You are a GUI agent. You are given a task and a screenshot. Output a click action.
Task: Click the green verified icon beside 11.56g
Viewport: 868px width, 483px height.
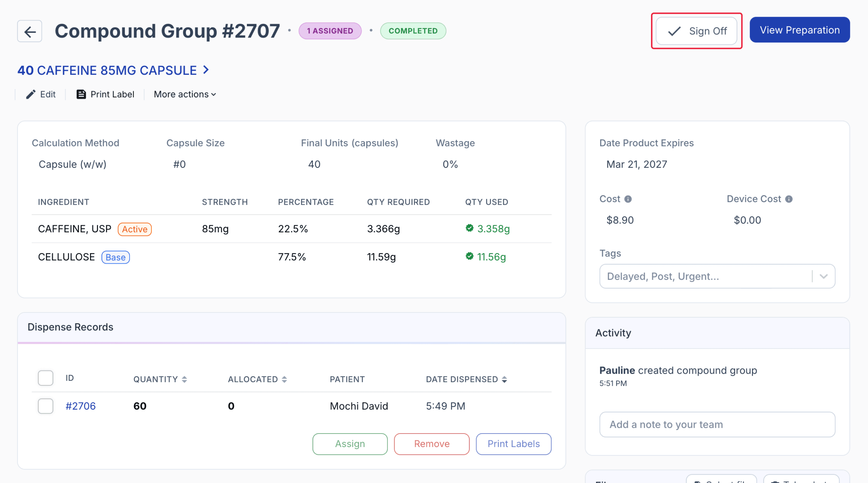point(469,256)
